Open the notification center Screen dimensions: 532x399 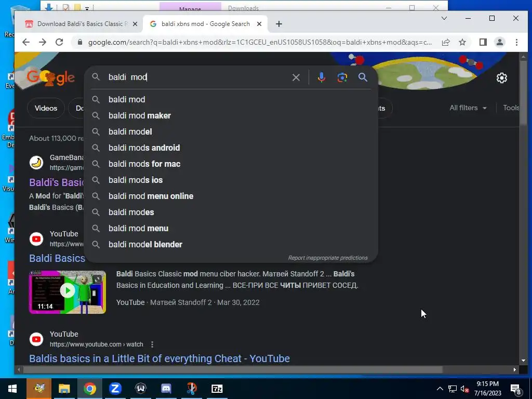point(516,389)
